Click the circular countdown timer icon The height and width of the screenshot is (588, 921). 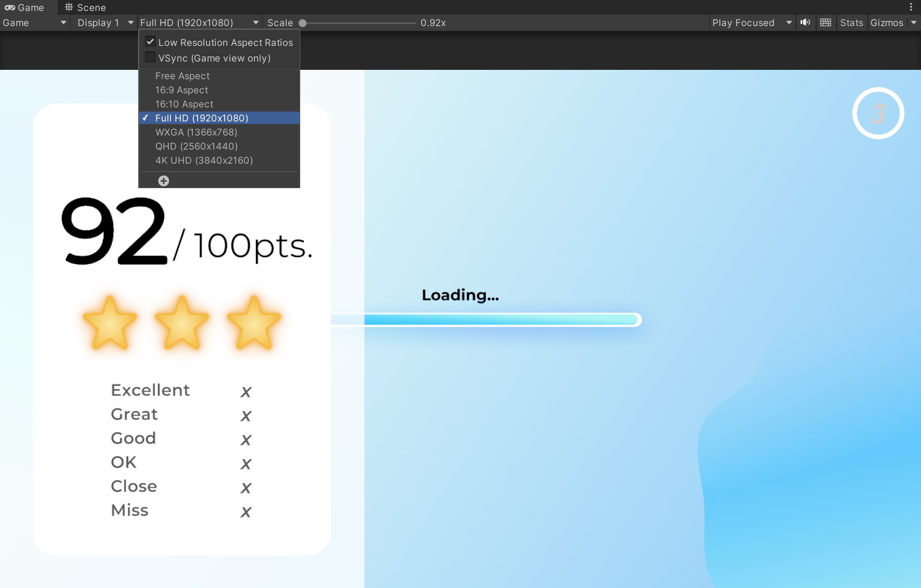coord(878,113)
